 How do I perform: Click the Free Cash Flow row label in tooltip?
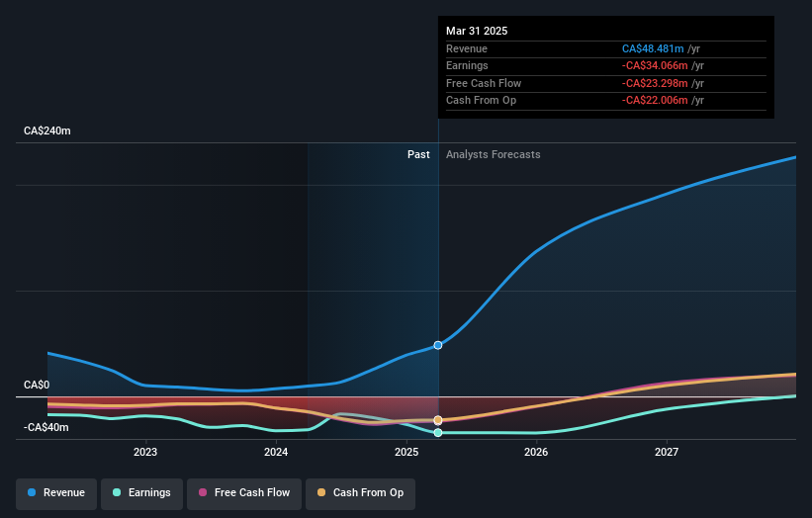484,83
